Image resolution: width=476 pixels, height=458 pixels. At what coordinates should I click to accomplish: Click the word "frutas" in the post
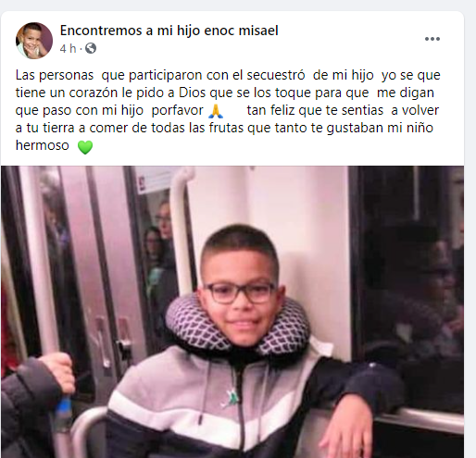pos(226,128)
